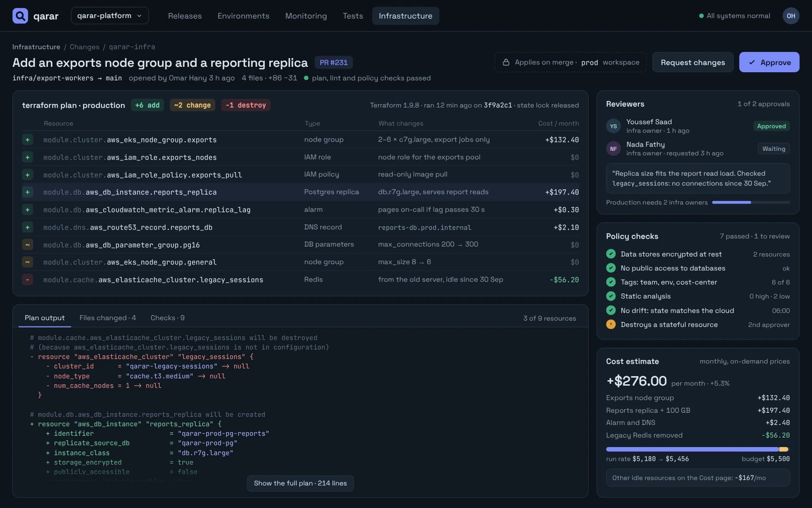This screenshot has width=812, height=508.
Task: Switch to the Files changed tab
Action: point(107,318)
